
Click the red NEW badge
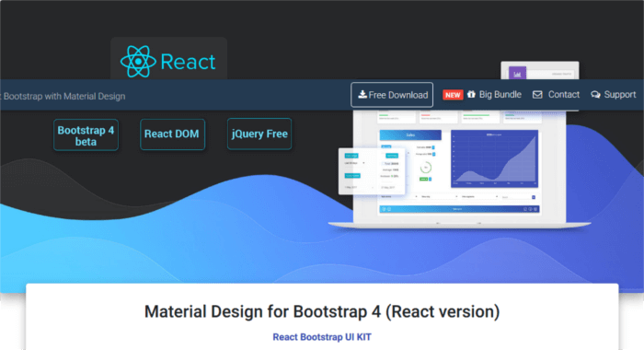click(453, 95)
